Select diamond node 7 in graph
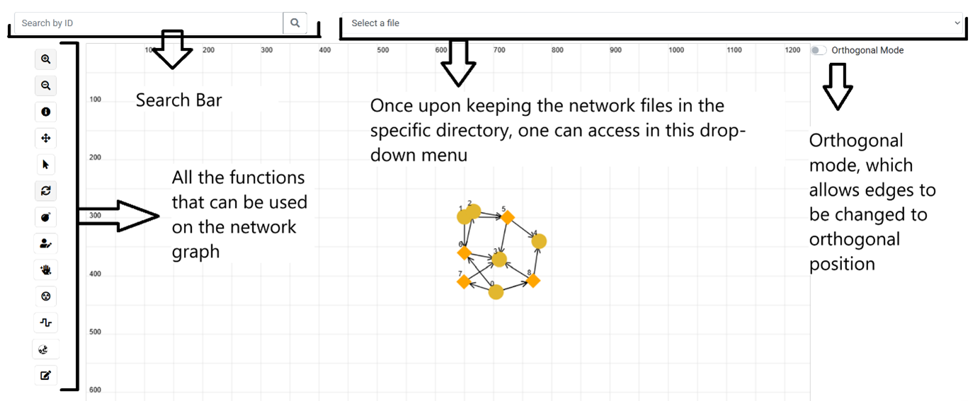 pyautogui.click(x=464, y=281)
